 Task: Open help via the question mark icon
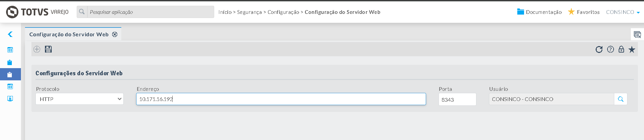click(610, 49)
